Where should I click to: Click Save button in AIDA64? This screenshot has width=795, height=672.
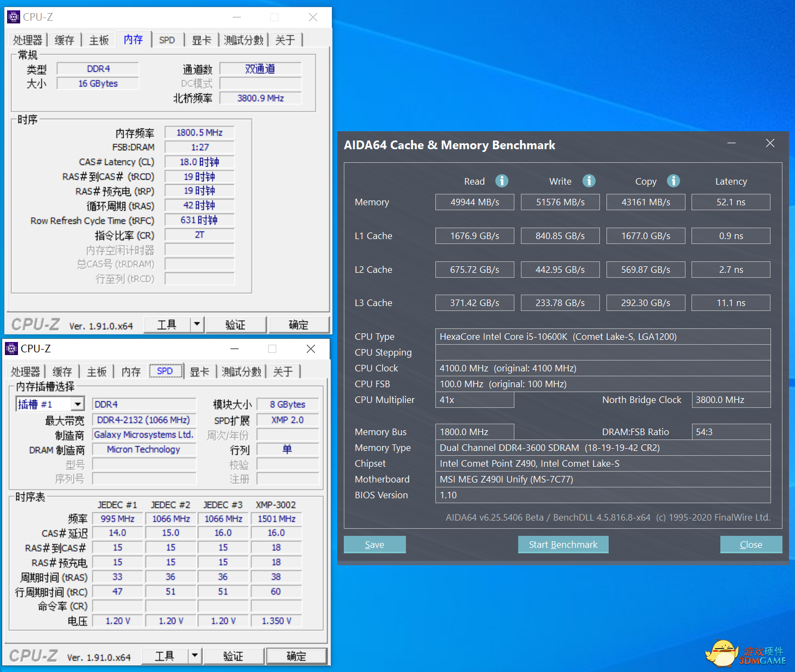point(374,545)
